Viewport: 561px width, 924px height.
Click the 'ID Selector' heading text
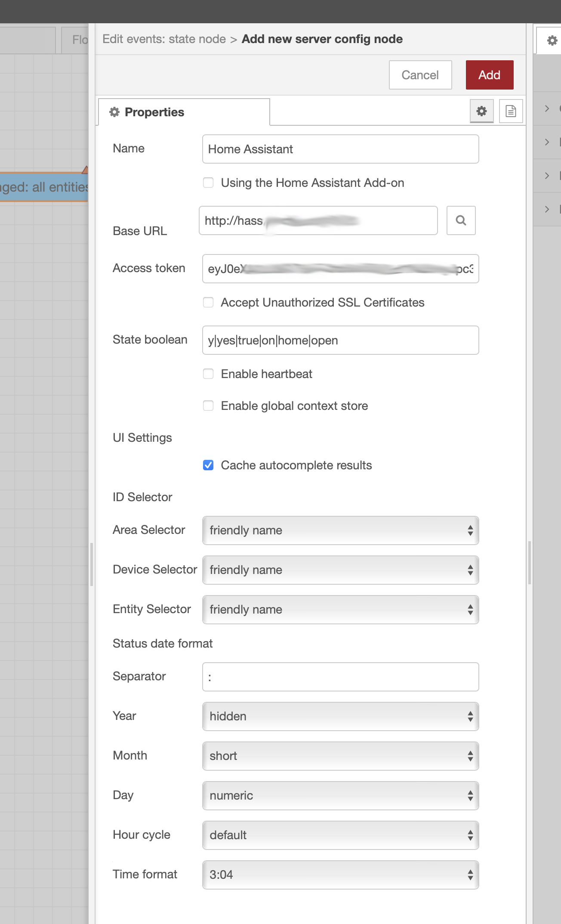tap(142, 497)
